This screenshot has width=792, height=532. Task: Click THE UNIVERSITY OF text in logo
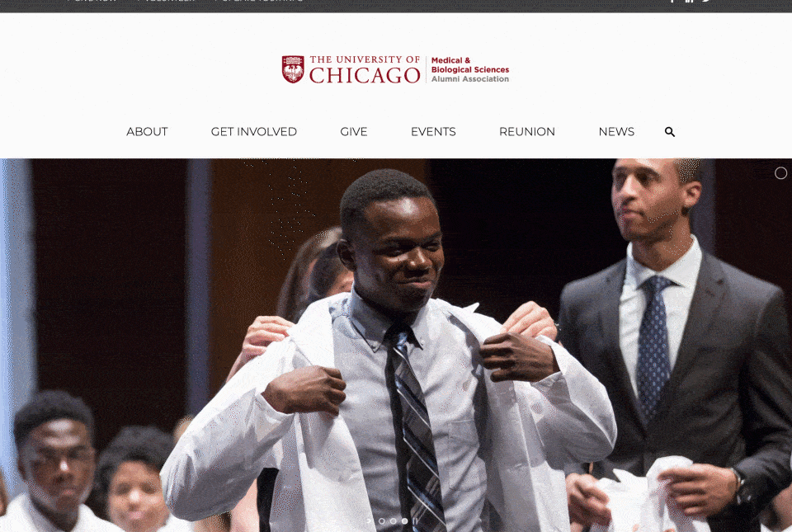[x=364, y=59]
